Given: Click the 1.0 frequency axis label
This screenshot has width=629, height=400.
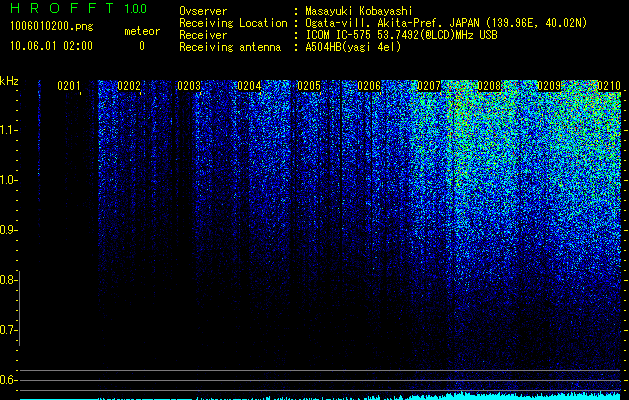Looking at the screenshot, I should point(8,180).
